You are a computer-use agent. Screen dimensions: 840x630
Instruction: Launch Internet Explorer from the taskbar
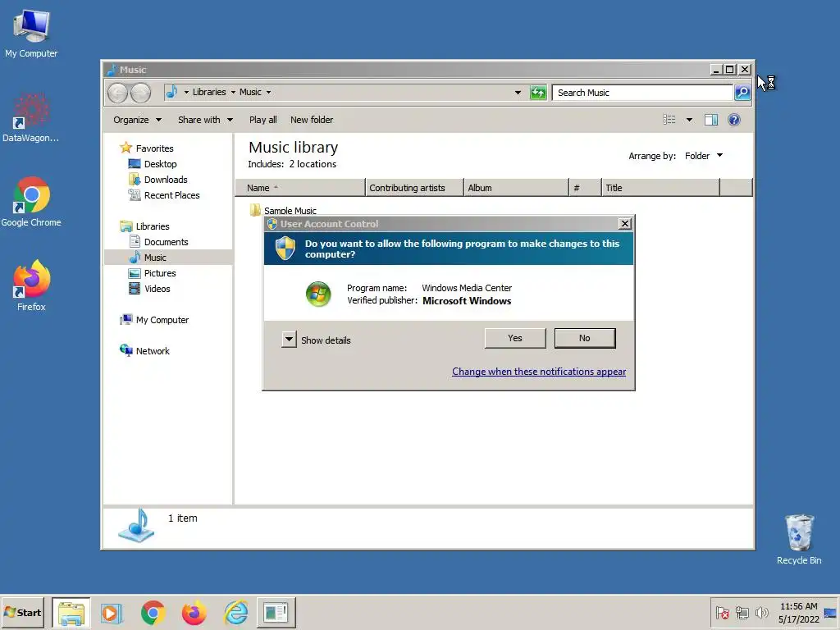tap(235, 612)
